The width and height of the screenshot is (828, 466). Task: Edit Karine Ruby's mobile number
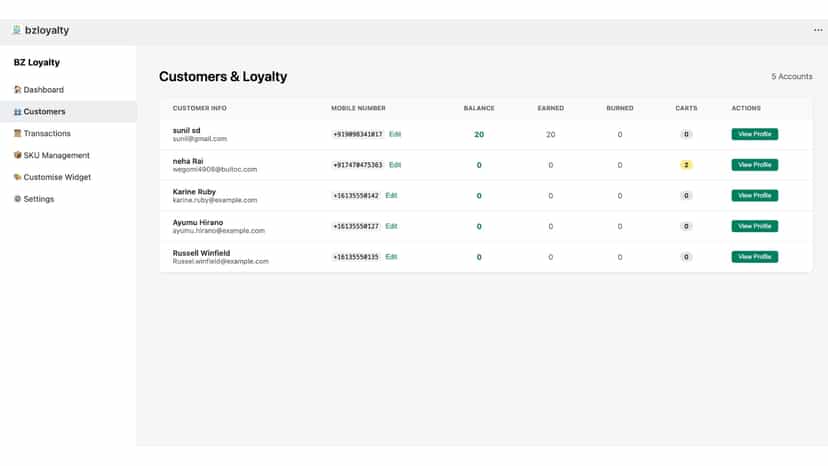click(391, 195)
